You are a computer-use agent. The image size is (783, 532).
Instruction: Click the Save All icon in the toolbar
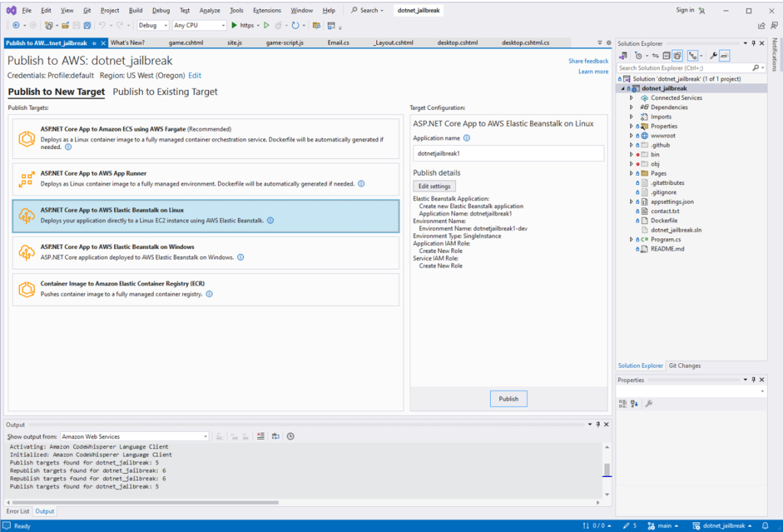[88, 24]
